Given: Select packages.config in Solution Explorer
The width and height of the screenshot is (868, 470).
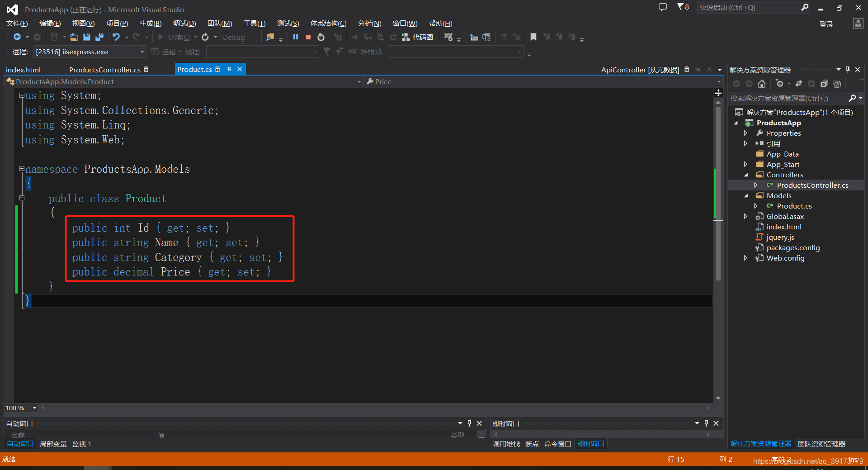Looking at the screenshot, I should 793,247.
